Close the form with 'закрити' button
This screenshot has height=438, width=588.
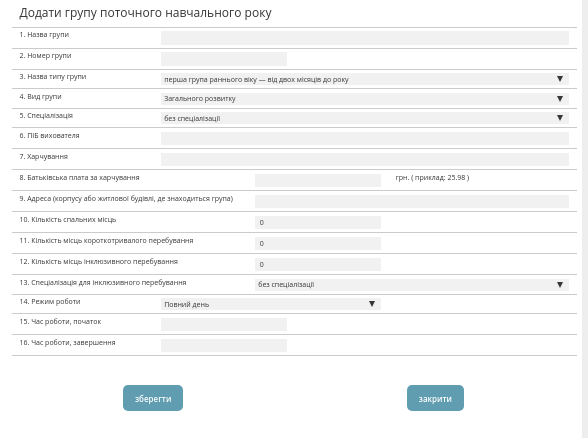pos(435,398)
